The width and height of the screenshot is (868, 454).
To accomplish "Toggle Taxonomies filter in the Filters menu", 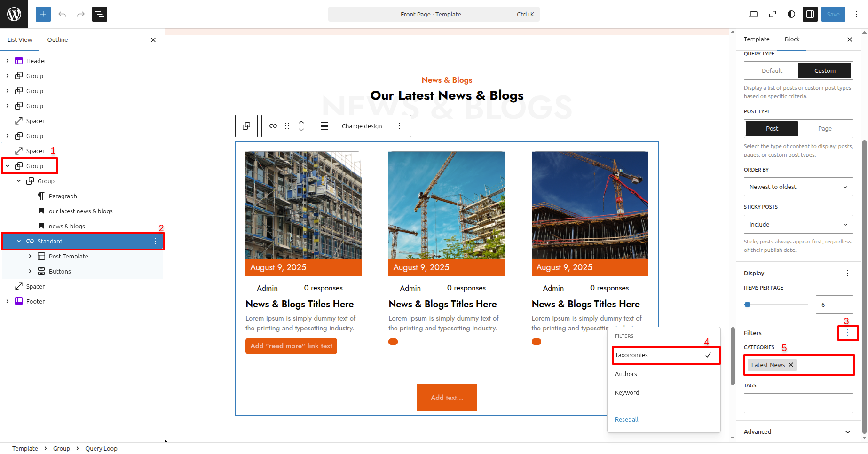I will pos(665,355).
